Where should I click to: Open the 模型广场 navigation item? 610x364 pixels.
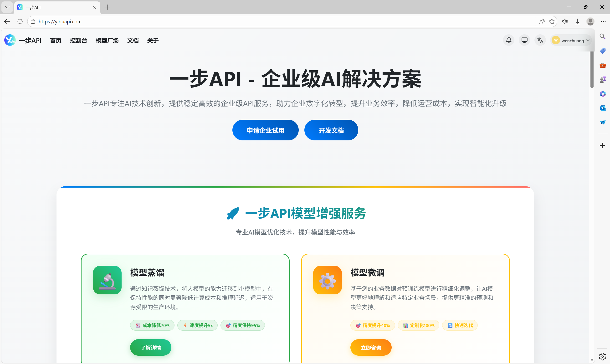coord(107,40)
